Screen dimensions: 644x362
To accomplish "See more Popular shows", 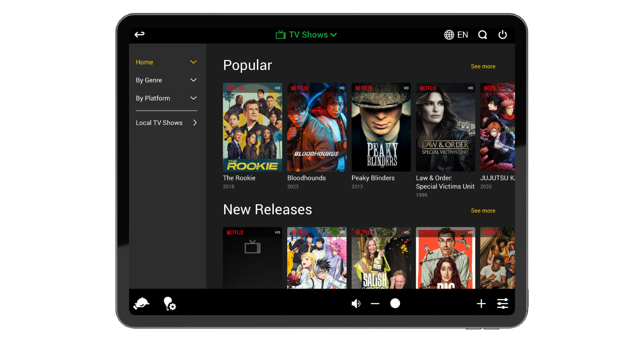I will 483,66.
